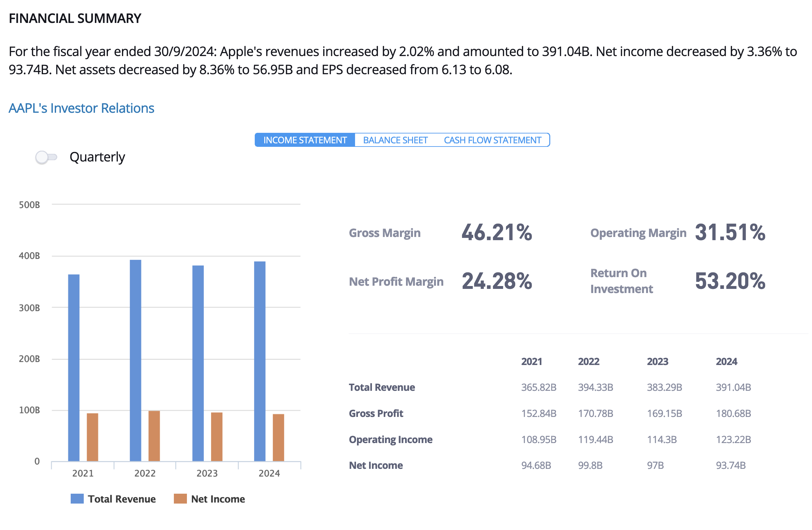
Task: Click the 2023 Total Revenue bar
Action: [x=198, y=363]
